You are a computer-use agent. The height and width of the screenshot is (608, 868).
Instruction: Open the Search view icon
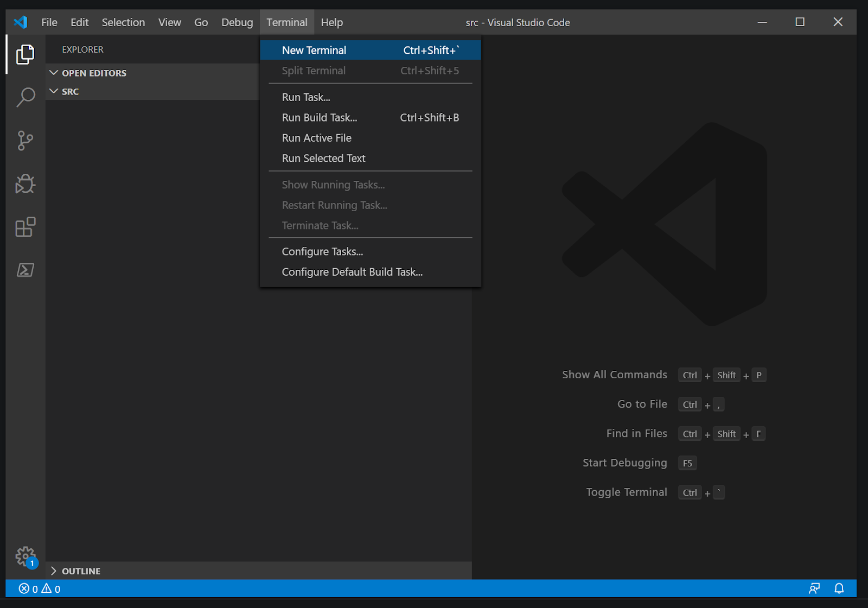click(x=25, y=98)
